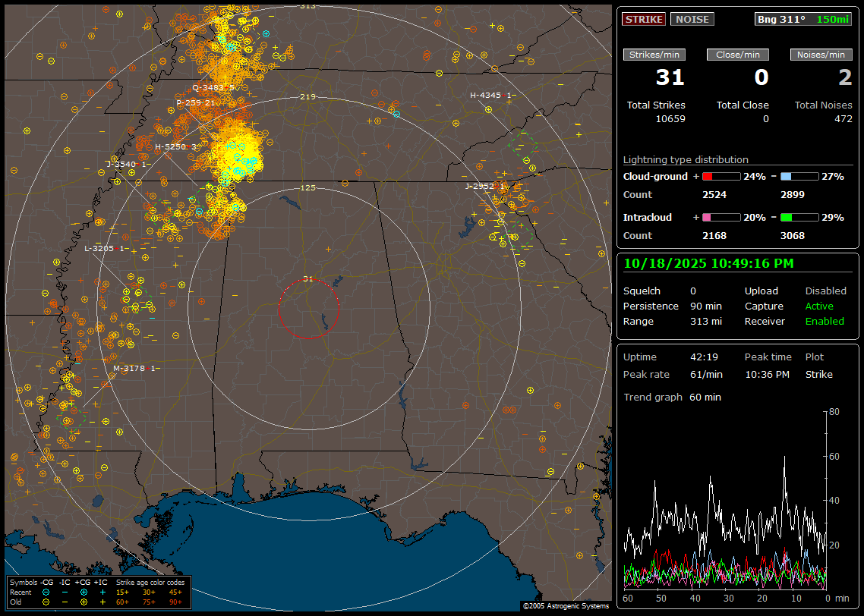Click the negative intracloud green percentage bar
864x616 pixels.
[799, 217]
